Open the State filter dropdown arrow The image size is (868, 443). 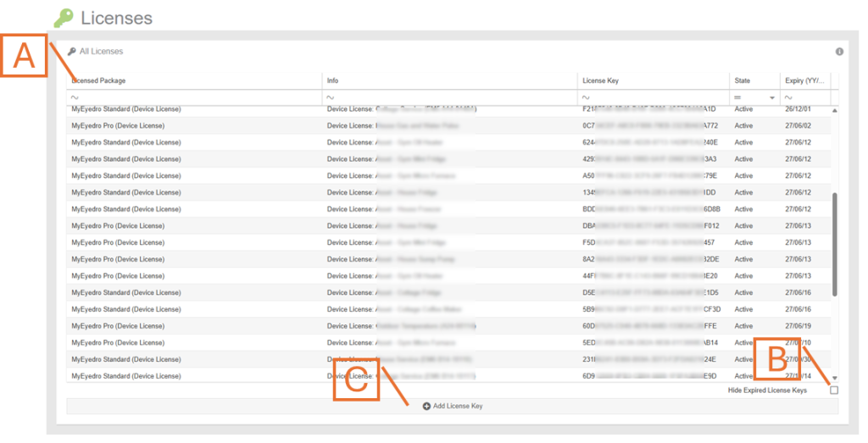[x=772, y=98]
